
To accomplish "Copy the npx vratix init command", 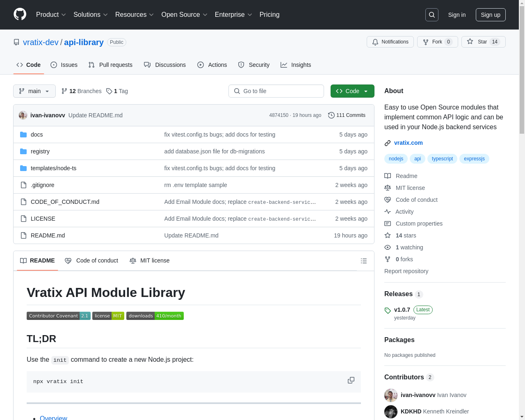I will click(x=351, y=380).
